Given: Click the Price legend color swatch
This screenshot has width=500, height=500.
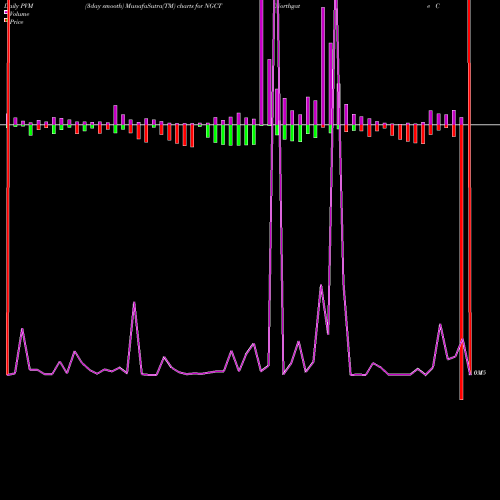Looking at the screenshot, I should 6,20.
